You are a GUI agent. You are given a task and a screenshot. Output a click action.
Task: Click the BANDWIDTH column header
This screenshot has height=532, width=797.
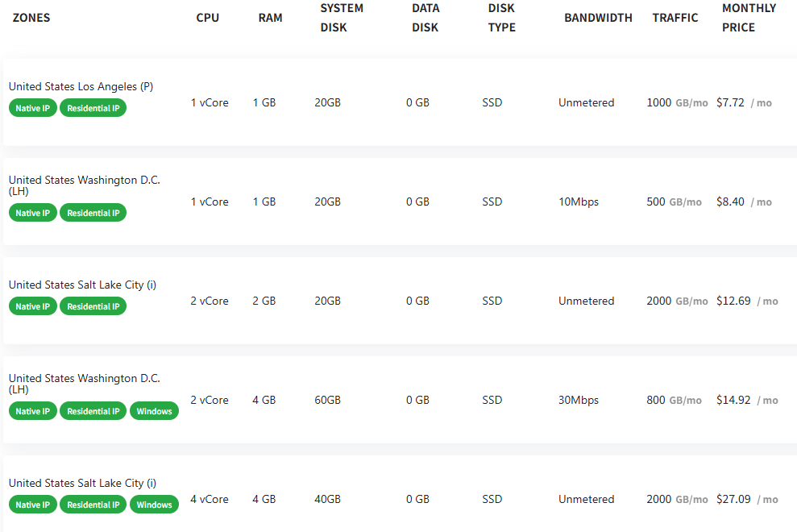point(598,18)
